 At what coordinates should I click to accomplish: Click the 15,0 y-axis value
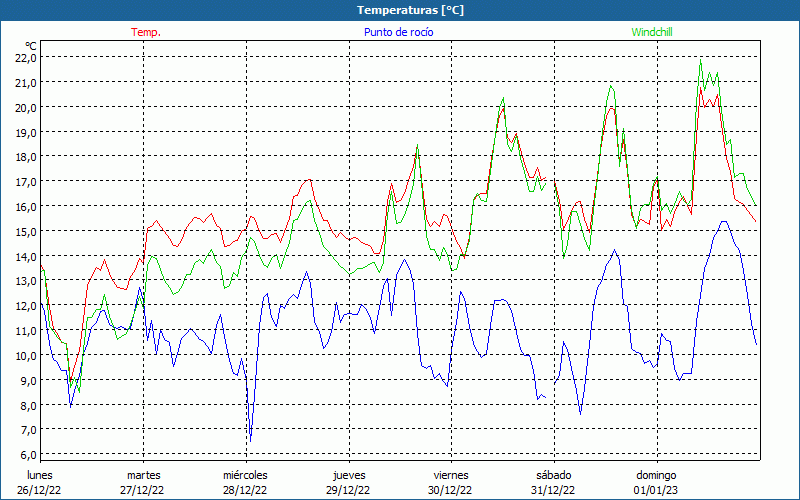(x=27, y=232)
